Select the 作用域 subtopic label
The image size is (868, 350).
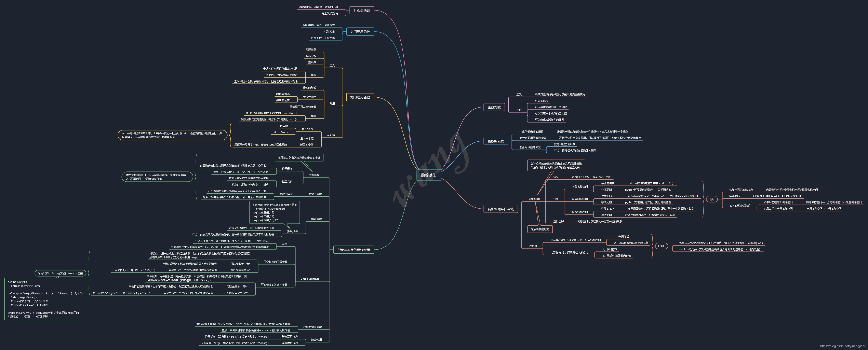533,246
